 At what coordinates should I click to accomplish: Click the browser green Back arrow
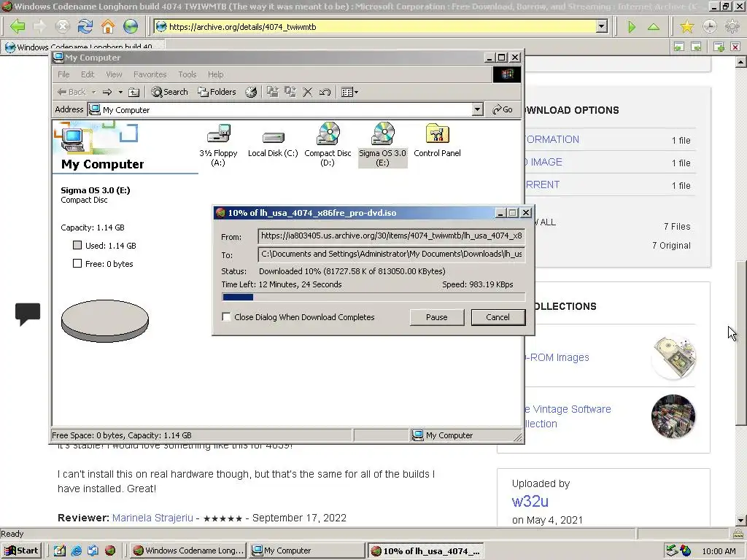point(18,27)
